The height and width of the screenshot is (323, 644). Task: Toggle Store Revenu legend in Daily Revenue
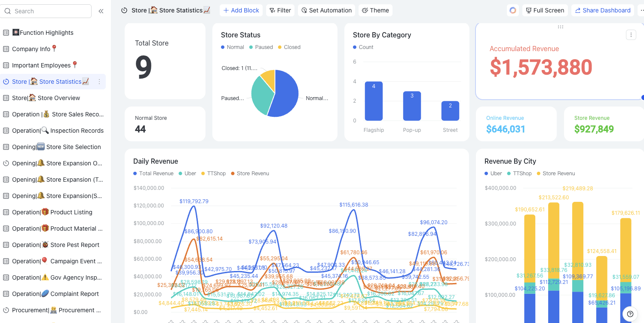(250, 174)
